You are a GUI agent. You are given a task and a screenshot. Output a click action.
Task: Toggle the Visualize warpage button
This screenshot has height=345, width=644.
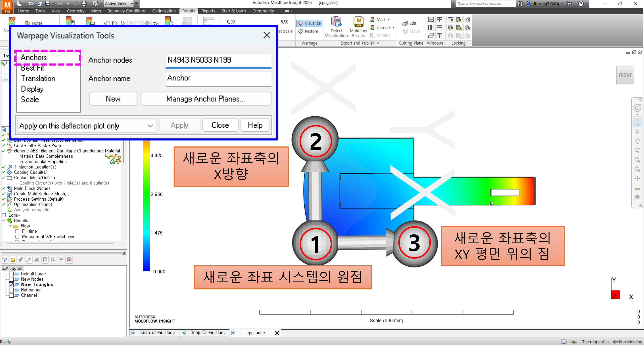[x=310, y=23]
